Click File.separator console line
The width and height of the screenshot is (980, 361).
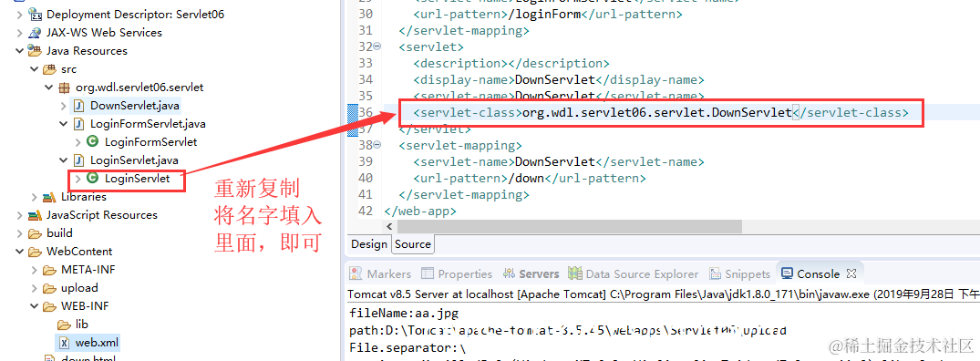[408, 348]
